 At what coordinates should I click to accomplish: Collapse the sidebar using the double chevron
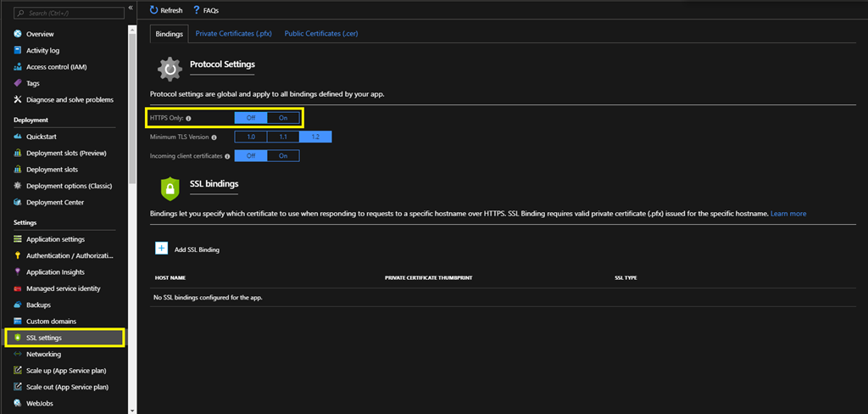click(x=131, y=8)
